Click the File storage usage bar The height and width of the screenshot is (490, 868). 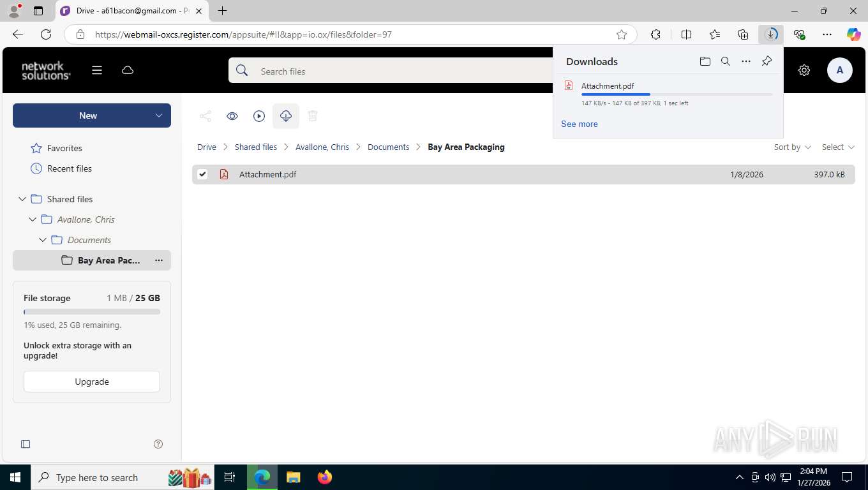point(92,312)
